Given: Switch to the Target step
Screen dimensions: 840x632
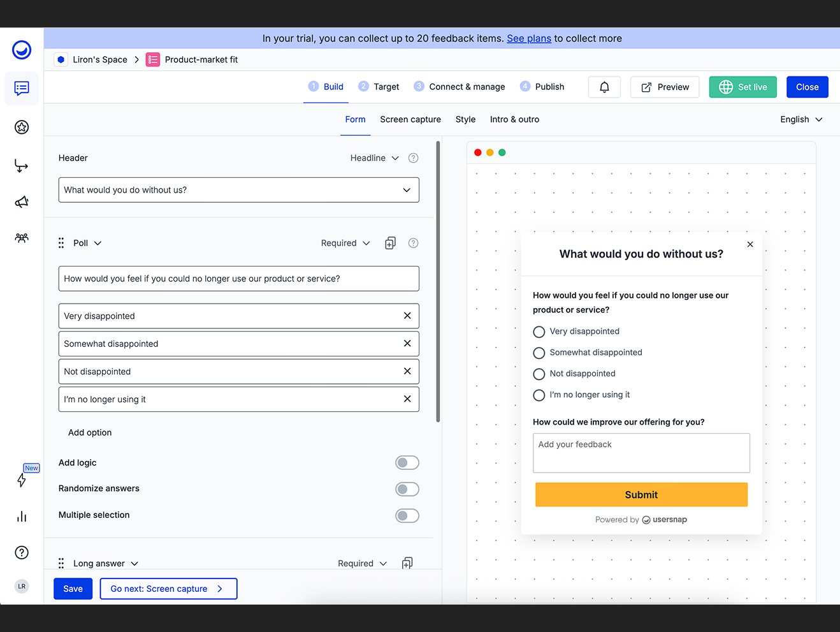Looking at the screenshot, I should pyautogui.click(x=379, y=87).
